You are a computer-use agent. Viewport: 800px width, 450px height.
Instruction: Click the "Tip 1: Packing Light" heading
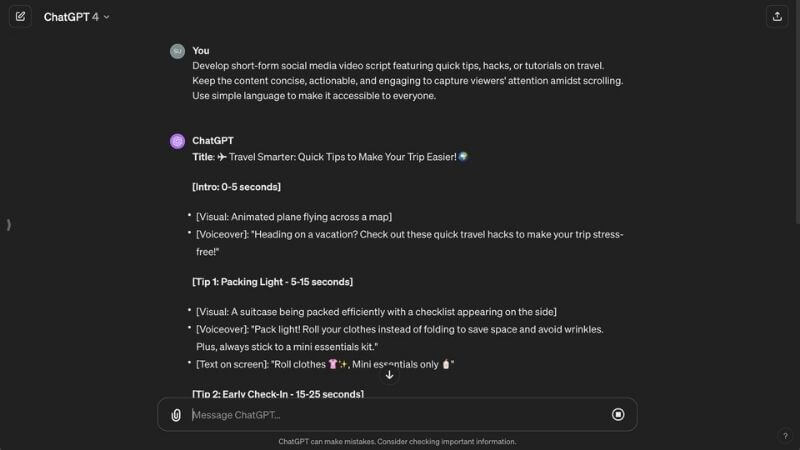272,282
